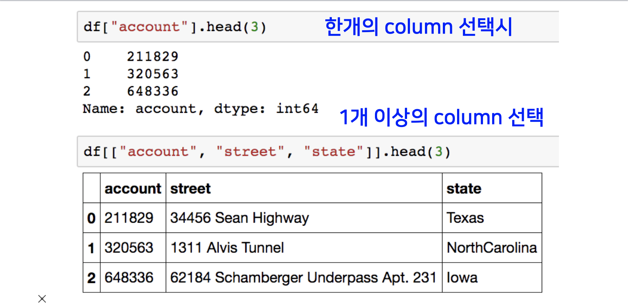
Task: Click the 'Iowa' state cell
Action: (492, 278)
